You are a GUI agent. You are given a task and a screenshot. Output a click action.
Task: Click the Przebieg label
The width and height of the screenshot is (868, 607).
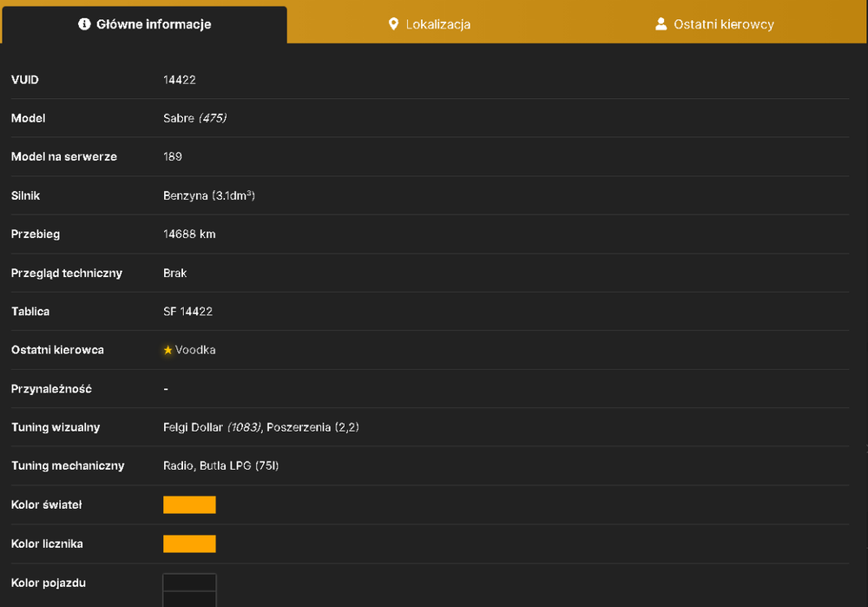click(36, 234)
